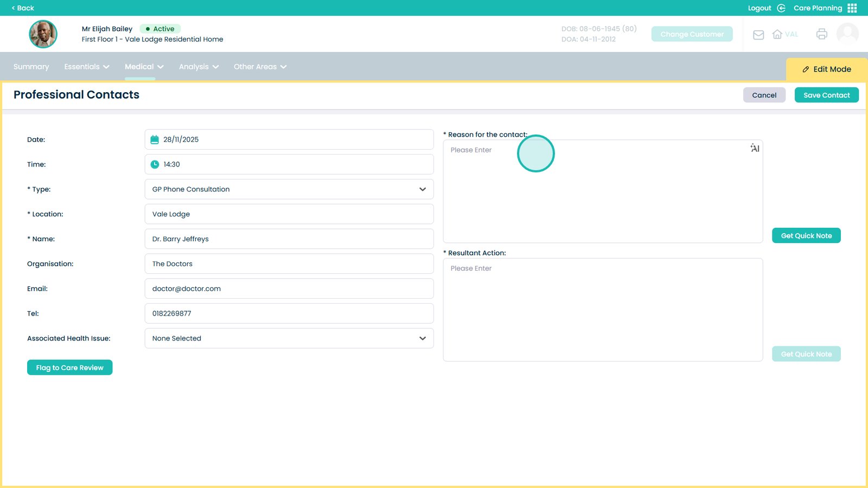Click the clock icon in Time field

point(155,164)
